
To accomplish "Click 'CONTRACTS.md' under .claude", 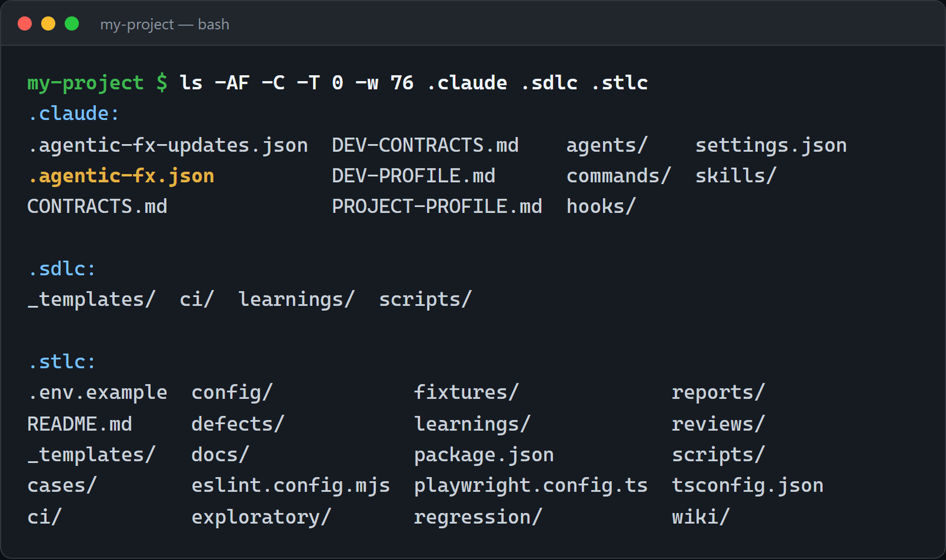I will click(x=98, y=206).
